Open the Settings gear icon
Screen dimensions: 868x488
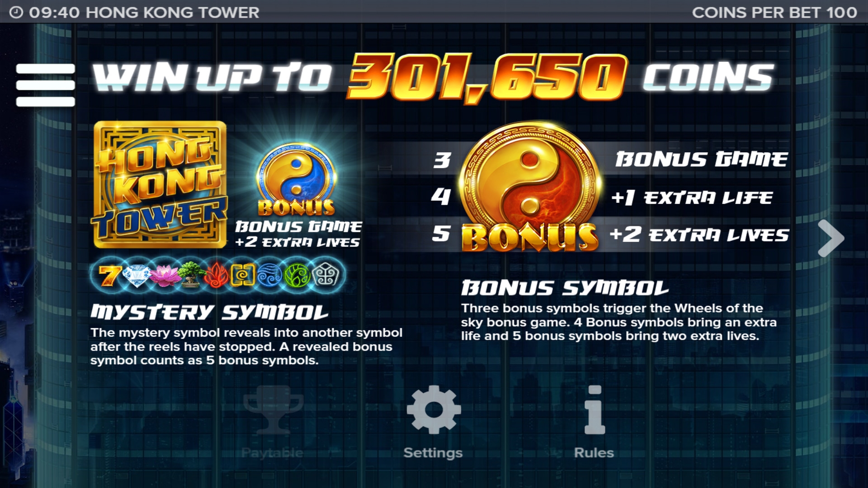click(x=434, y=409)
